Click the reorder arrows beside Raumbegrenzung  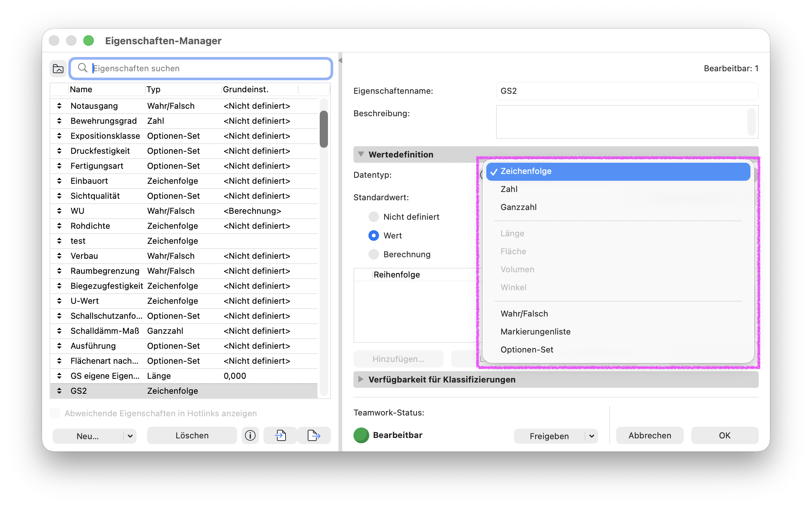tap(59, 271)
